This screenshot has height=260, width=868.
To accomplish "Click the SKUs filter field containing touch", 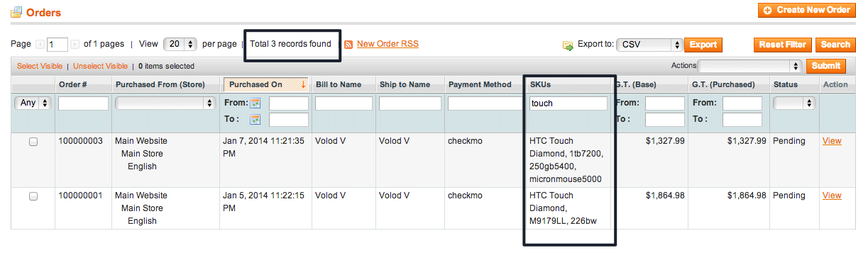I will pos(568,103).
